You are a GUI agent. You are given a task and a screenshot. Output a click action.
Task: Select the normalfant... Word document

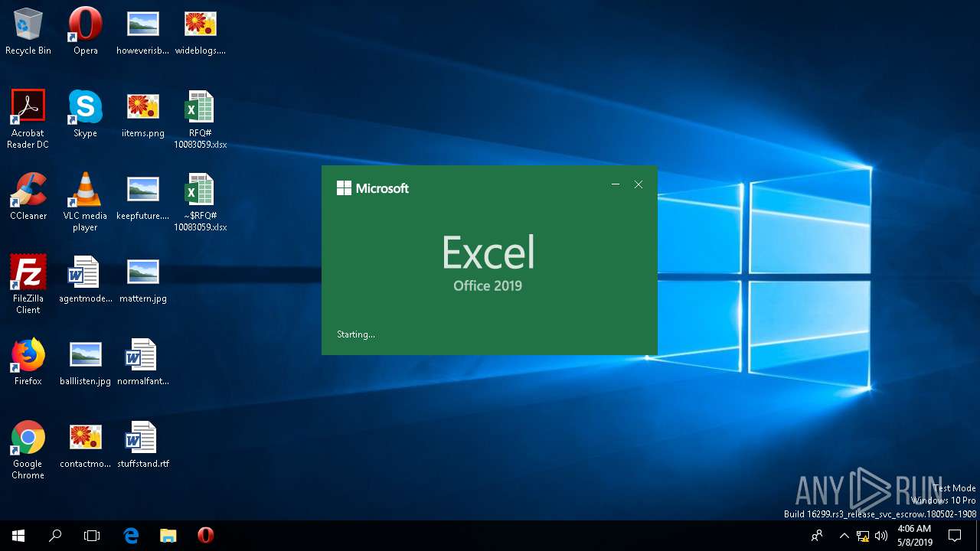tap(142, 363)
